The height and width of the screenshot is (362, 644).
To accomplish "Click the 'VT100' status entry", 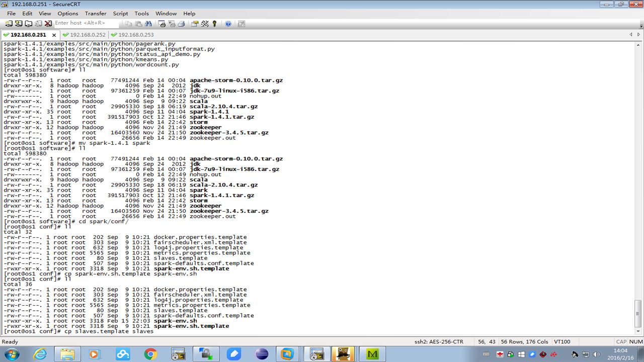I will [x=562, y=342].
